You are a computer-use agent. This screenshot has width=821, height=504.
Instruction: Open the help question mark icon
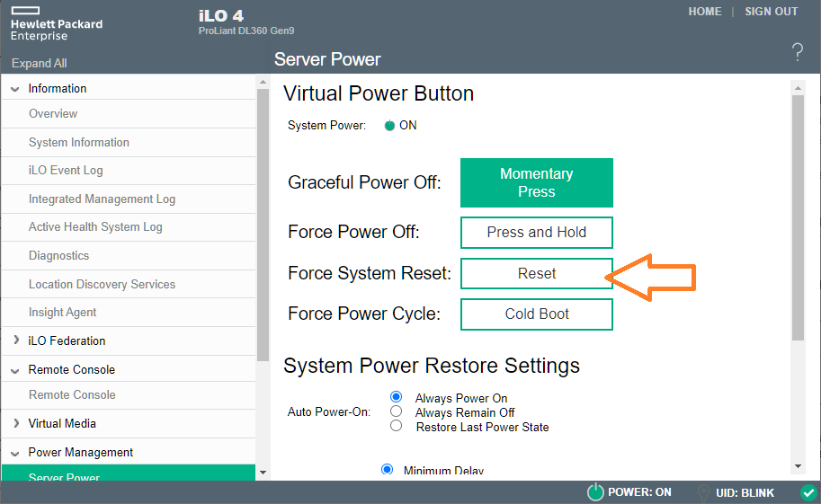pos(797,52)
